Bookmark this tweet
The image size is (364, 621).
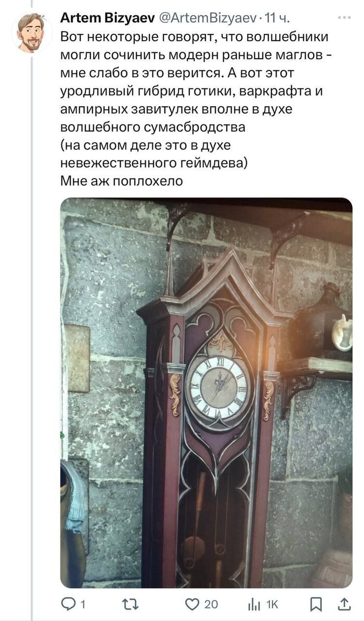coord(316,604)
